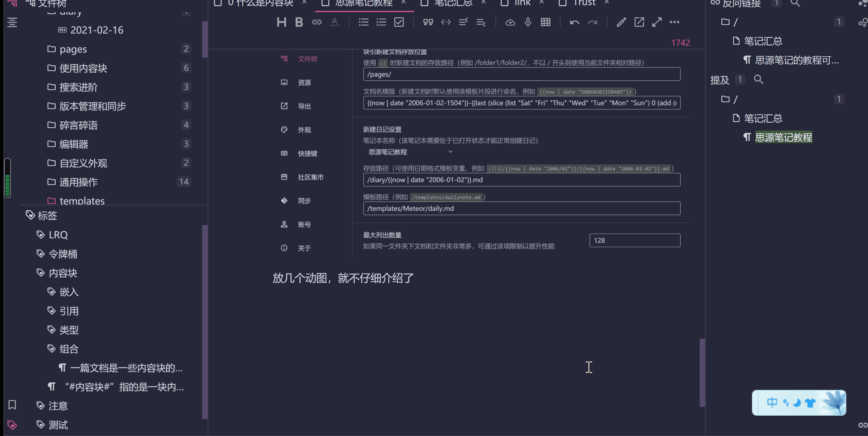Click the code block icon
Image resolution: width=868 pixels, height=436 pixels.
tap(445, 22)
